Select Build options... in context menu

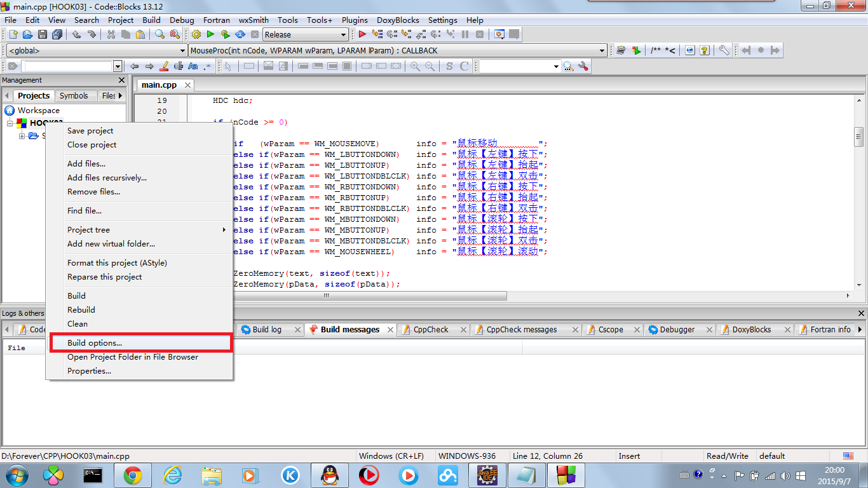click(140, 342)
